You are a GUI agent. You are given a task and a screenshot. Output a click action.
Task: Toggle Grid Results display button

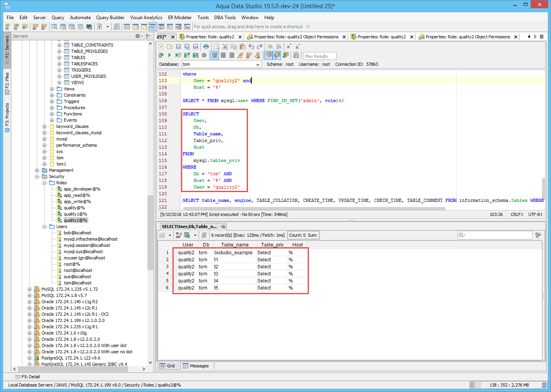click(268, 55)
